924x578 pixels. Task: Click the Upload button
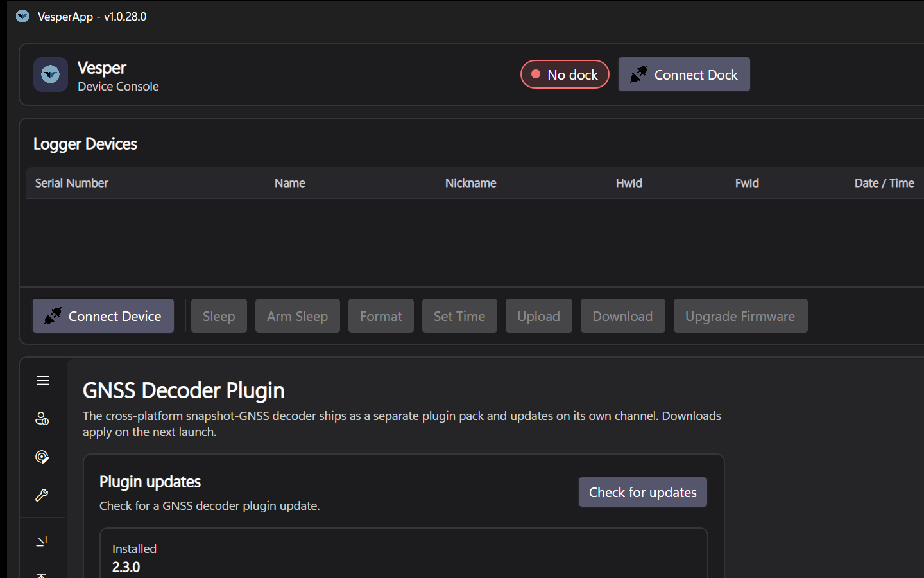(539, 316)
